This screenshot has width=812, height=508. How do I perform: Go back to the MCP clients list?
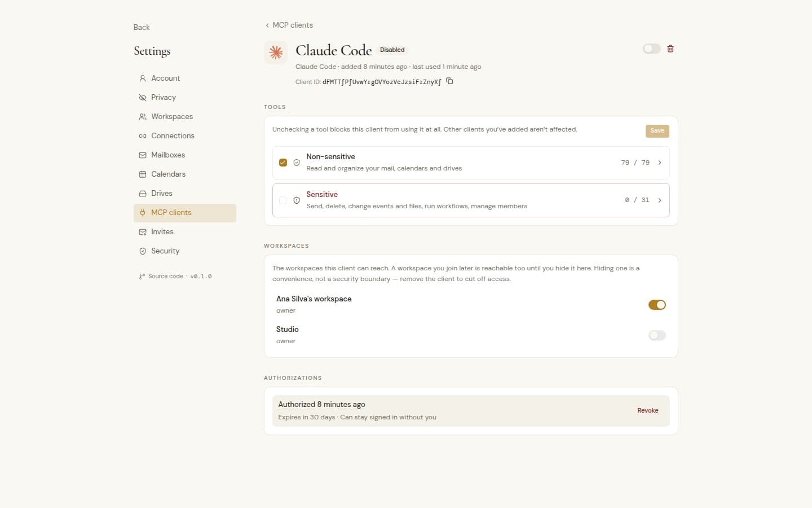(289, 25)
